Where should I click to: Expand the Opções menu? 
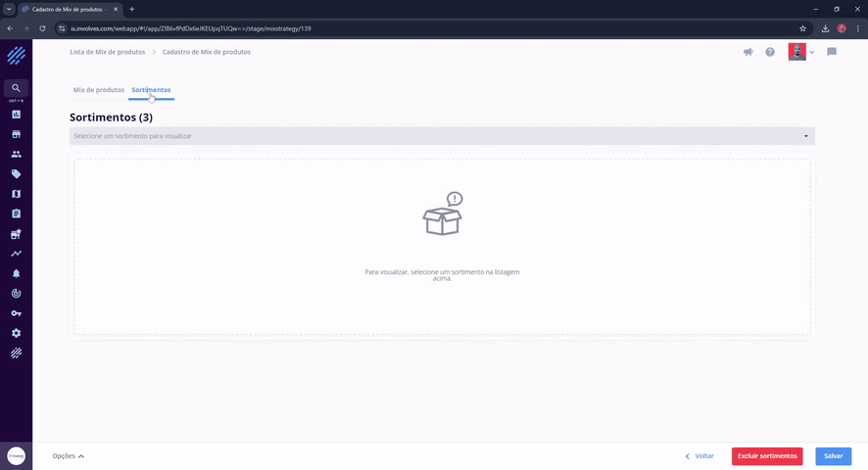[x=68, y=456]
